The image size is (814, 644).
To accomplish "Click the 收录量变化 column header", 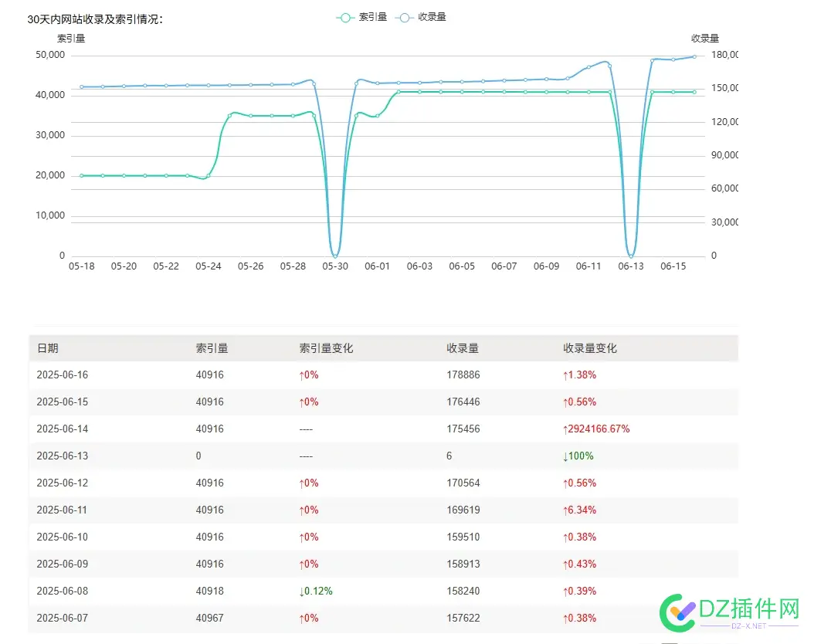I will coord(590,348).
